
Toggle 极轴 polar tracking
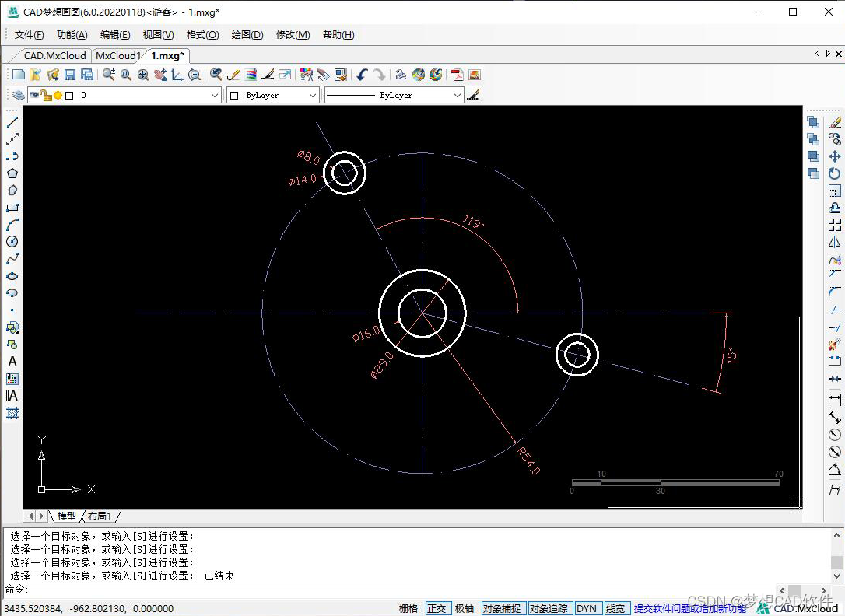click(x=465, y=608)
